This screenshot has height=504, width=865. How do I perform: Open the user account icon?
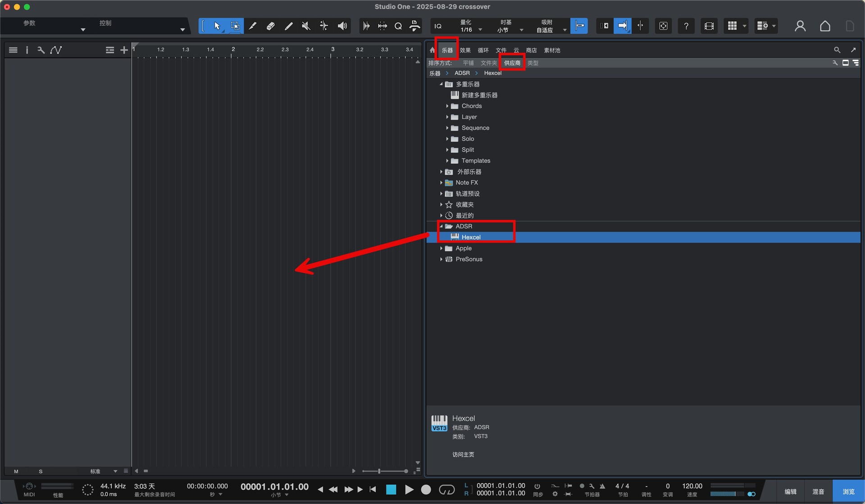click(800, 26)
